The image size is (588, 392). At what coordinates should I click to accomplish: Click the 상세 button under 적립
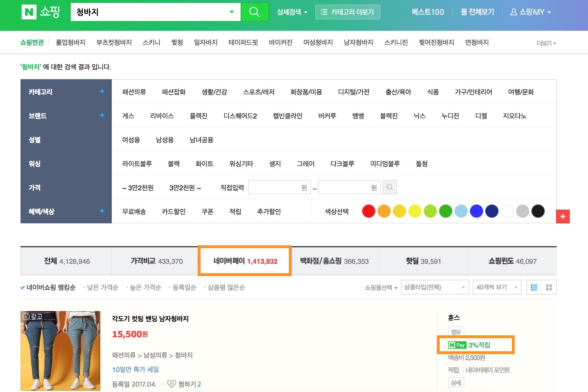click(x=456, y=383)
